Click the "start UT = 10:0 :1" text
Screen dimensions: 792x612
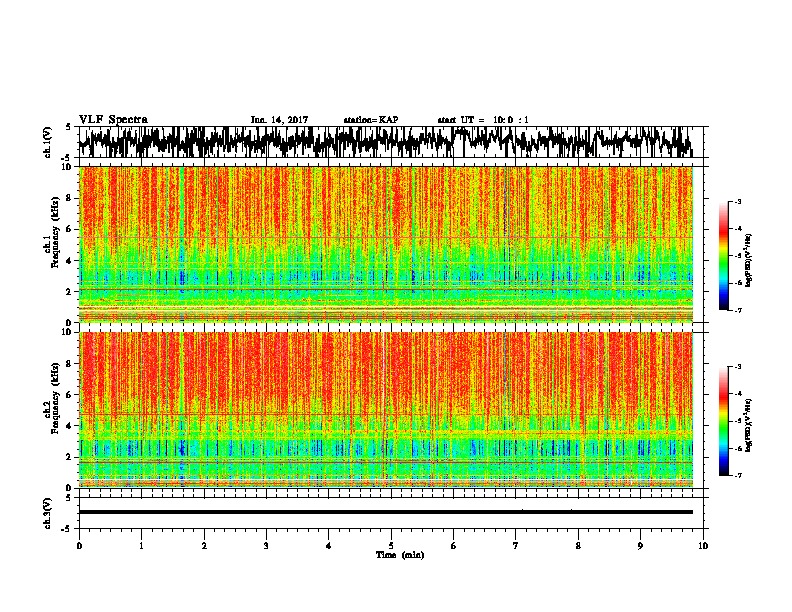tap(483, 120)
